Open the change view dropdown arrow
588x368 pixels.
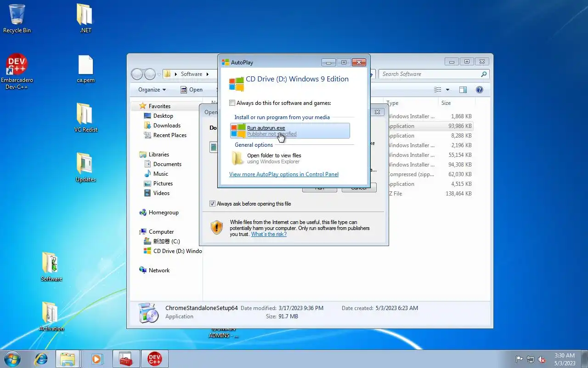[447, 90]
